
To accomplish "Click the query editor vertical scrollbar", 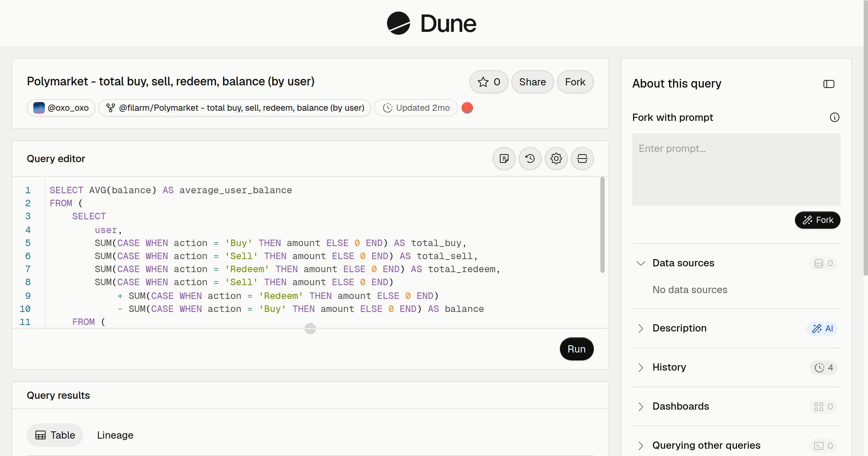I will [x=603, y=224].
